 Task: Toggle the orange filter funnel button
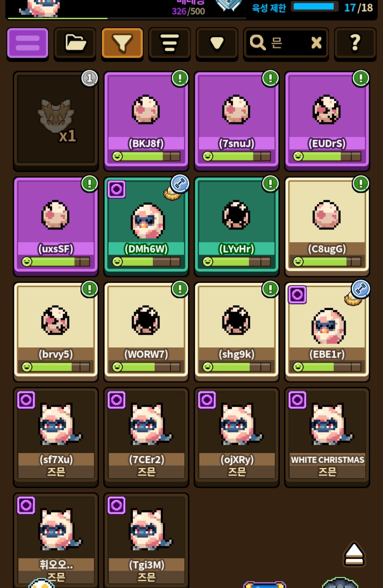click(x=122, y=43)
